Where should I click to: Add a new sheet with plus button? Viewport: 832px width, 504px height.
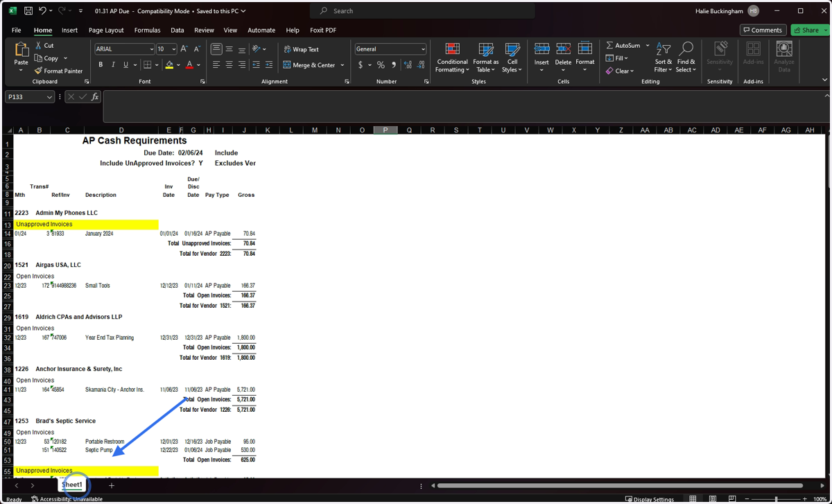111,485
